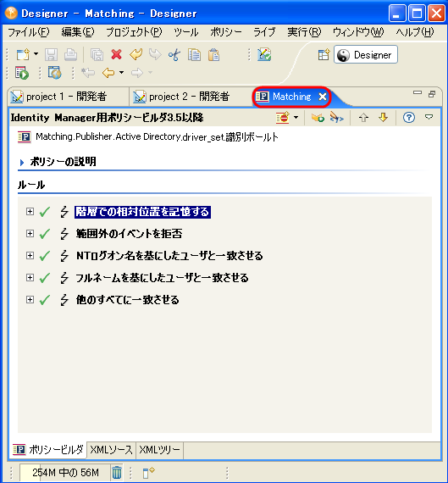Click the gray Redo arrow

point(155,54)
